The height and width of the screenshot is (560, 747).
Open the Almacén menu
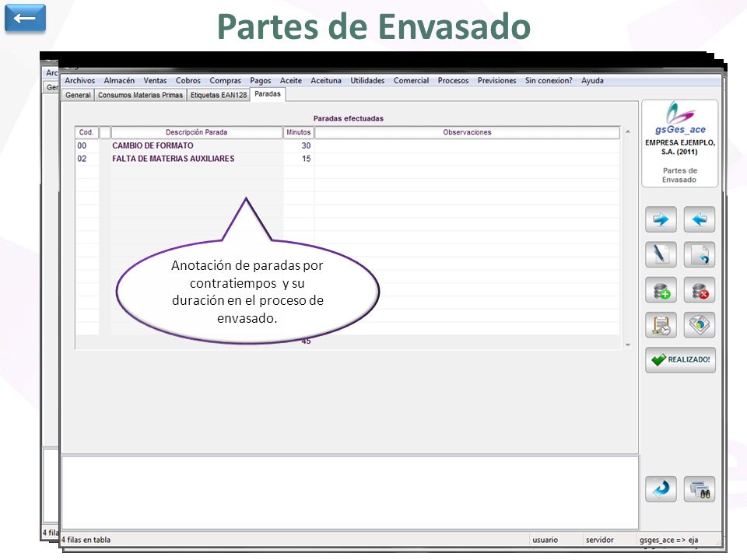(119, 80)
